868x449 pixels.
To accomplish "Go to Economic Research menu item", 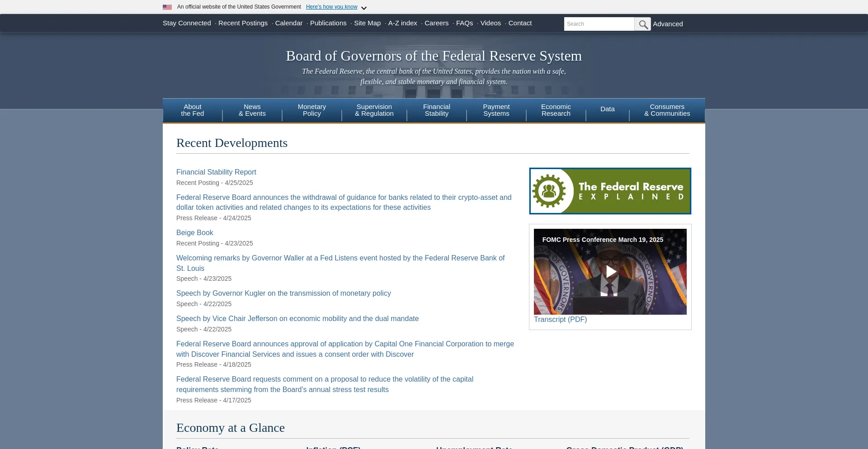I will click(x=556, y=110).
